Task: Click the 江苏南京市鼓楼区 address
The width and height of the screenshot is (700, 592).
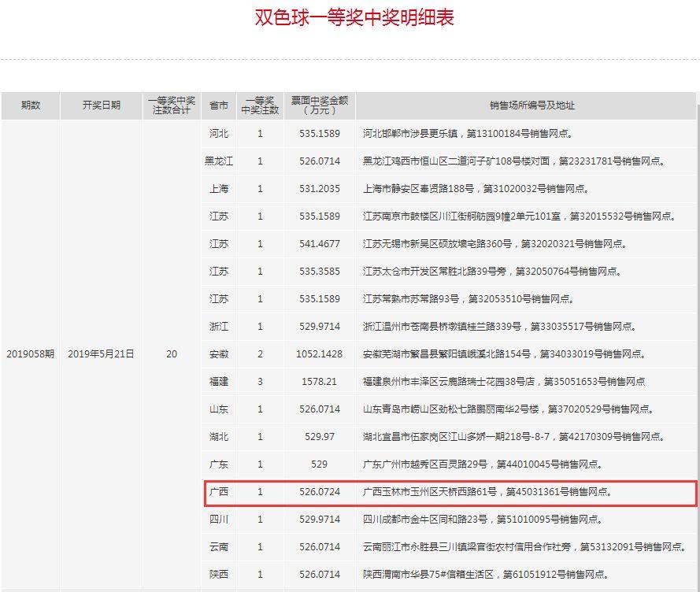Action: pos(519,216)
